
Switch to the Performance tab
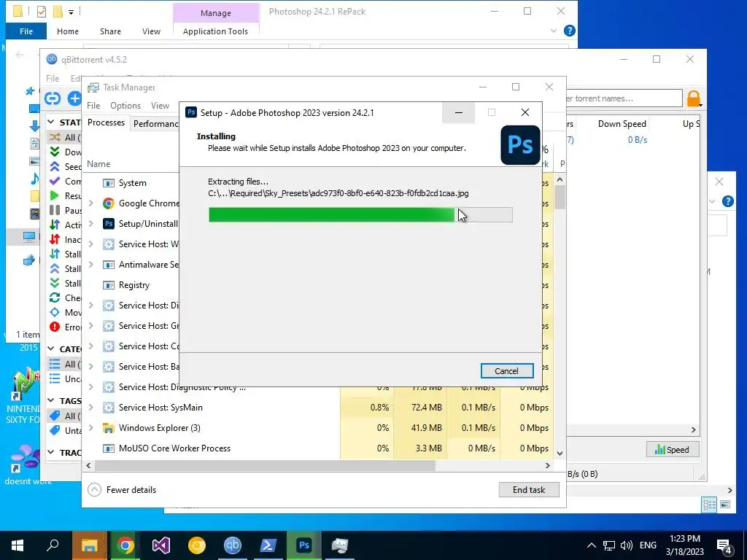[155, 124]
